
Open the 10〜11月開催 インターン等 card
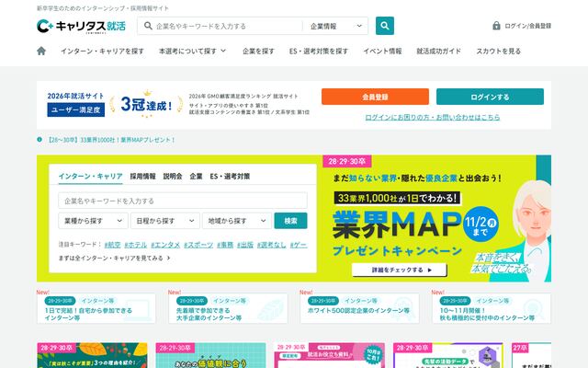492,308
